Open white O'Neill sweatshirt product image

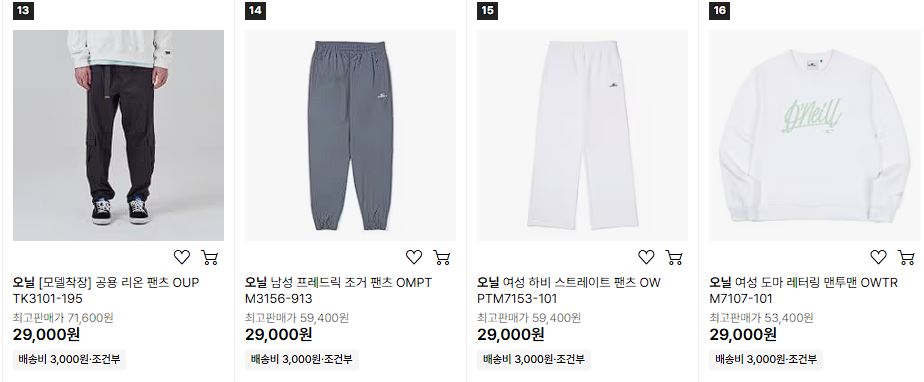click(x=814, y=136)
